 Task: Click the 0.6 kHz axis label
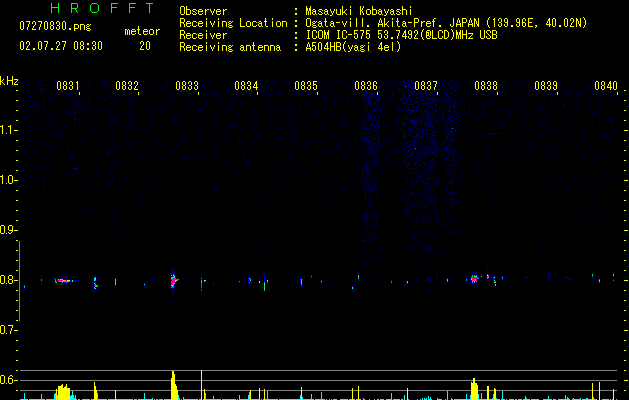coord(8,380)
